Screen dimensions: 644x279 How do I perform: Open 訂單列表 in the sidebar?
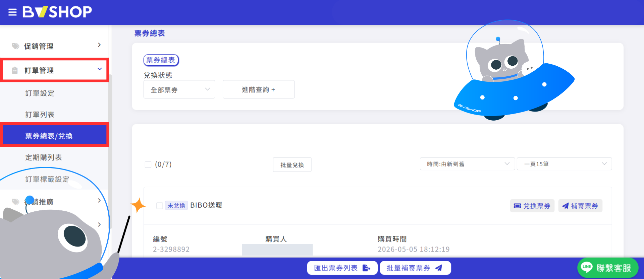(x=40, y=115)
